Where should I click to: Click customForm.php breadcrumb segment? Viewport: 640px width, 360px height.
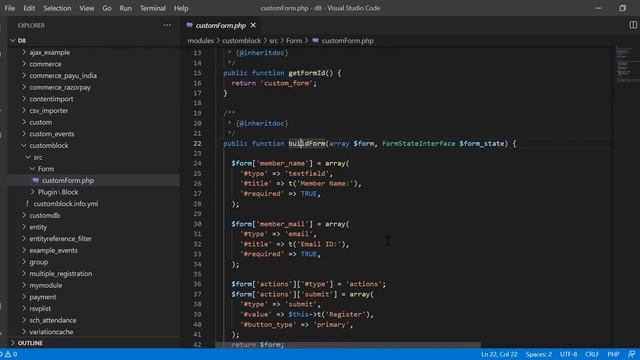click(347, 40)
